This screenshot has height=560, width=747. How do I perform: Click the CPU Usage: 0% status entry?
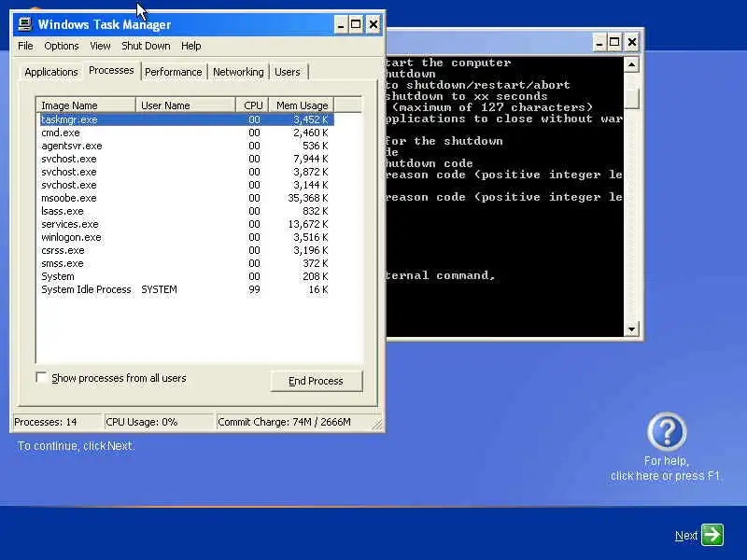point(159,422)
